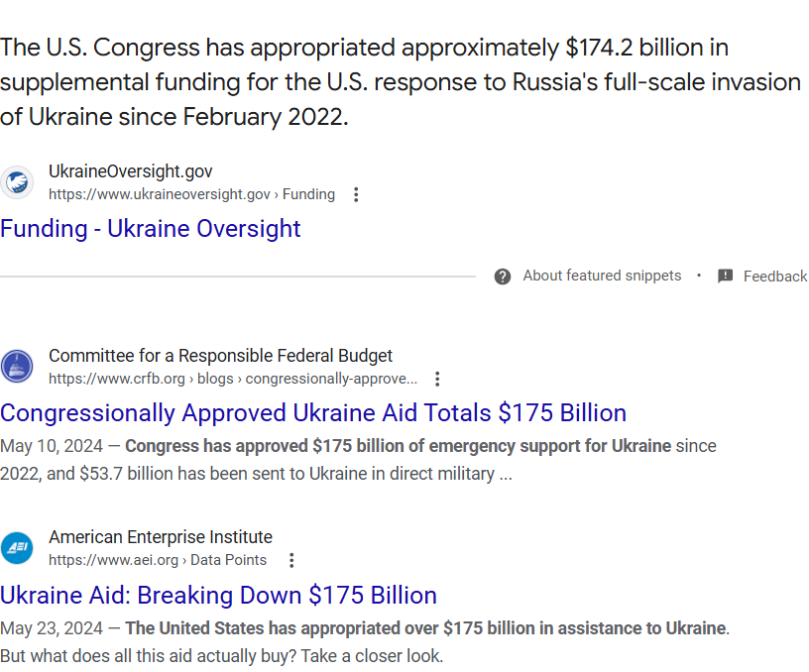This screenshot has height=672, width=809.
Task: Click the ukraineoversight.gov › Funding URL breadcrumb
Action: [191, 194]
